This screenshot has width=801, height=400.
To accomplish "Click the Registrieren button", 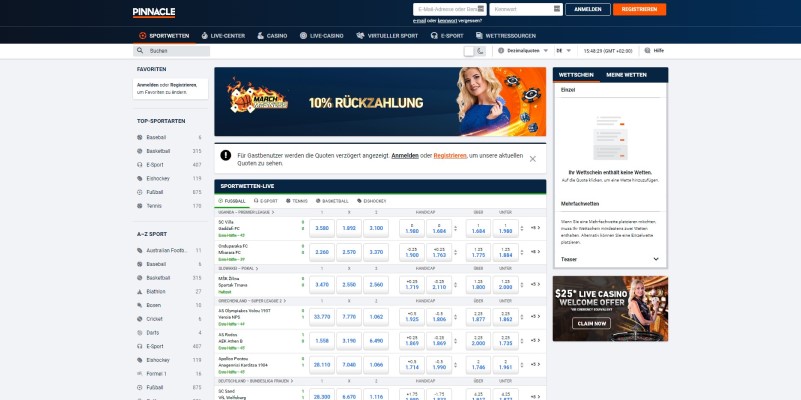I will (x=637, y=10).
